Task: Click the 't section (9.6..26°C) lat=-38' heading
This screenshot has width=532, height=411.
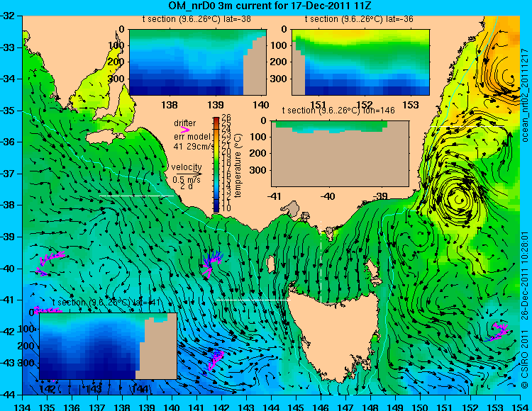Action: [196, 19]
